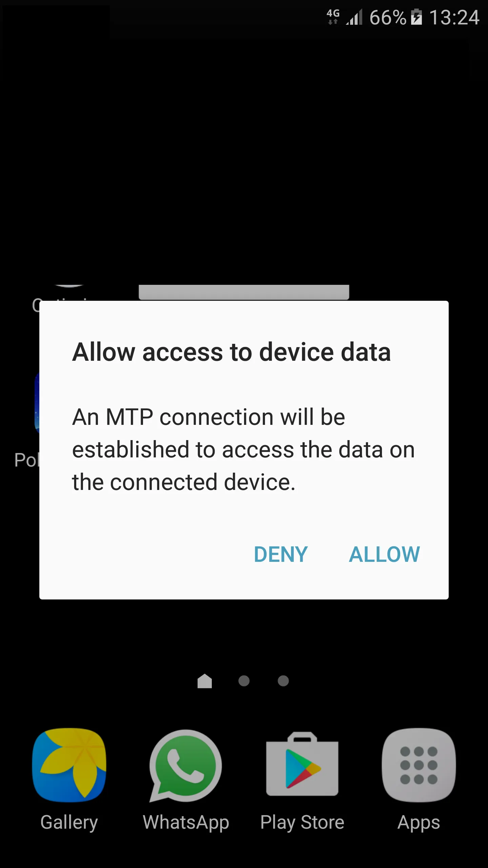Tap the grey widget bar above the dialog

click(x=244, y=292)
